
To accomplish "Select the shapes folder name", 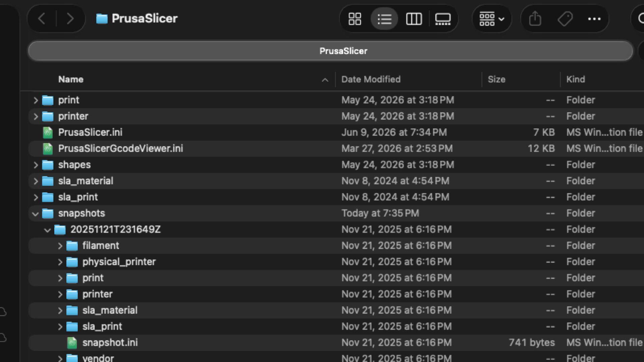I will [x=74, y=165].
